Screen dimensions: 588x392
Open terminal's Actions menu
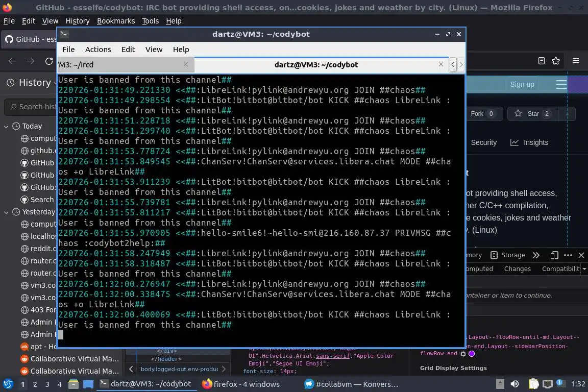(98, 50)
